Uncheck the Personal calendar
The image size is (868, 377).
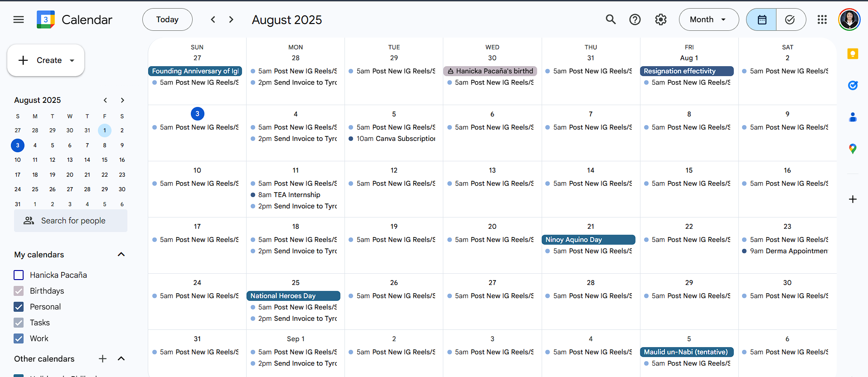19,307
